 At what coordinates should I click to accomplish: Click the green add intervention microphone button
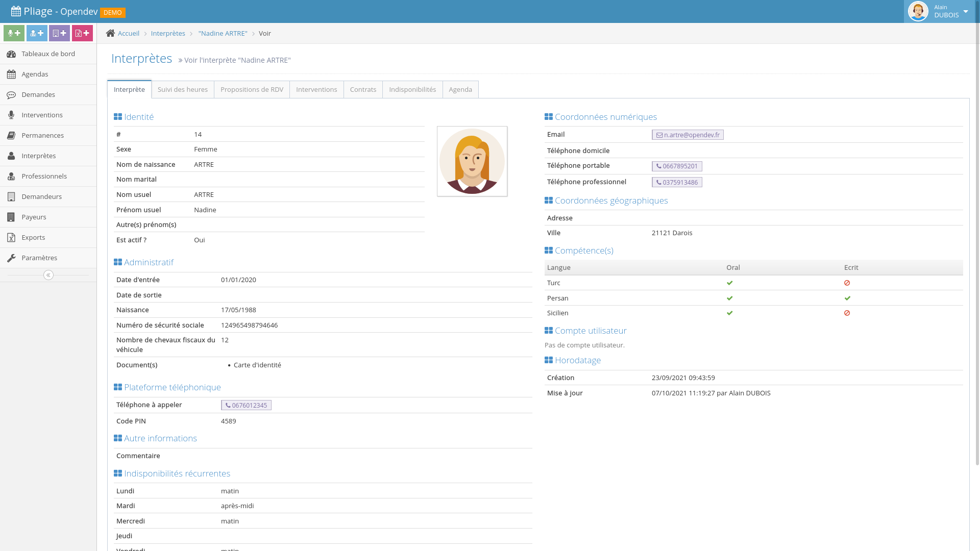14,33
